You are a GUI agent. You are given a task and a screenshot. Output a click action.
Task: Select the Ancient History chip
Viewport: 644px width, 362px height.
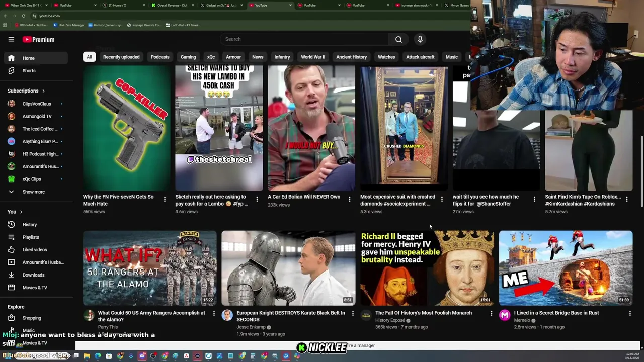point(352,57)
